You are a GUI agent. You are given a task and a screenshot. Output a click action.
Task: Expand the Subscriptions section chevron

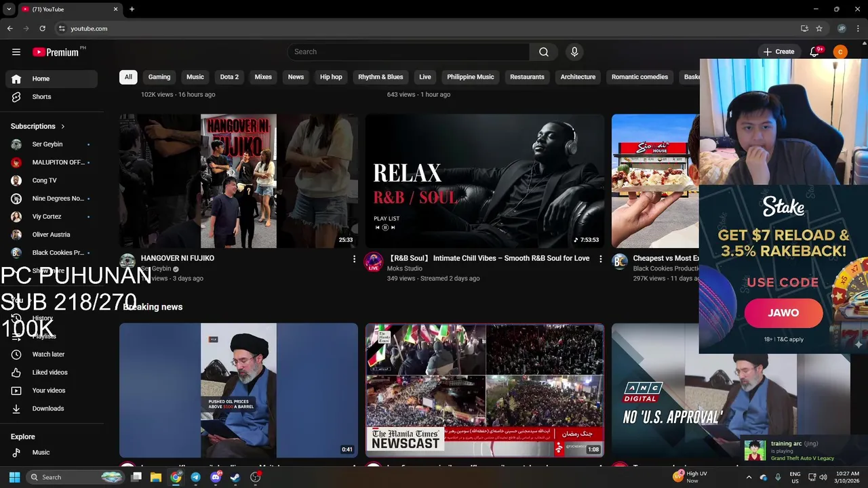click(63, 126)
